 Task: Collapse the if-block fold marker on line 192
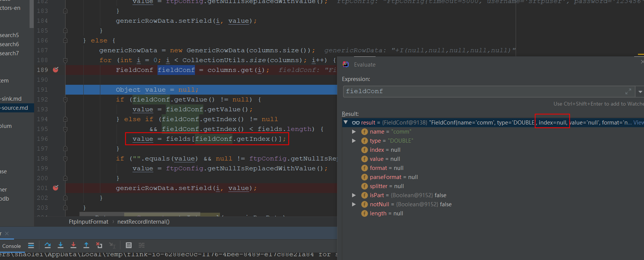pos(65,100)
